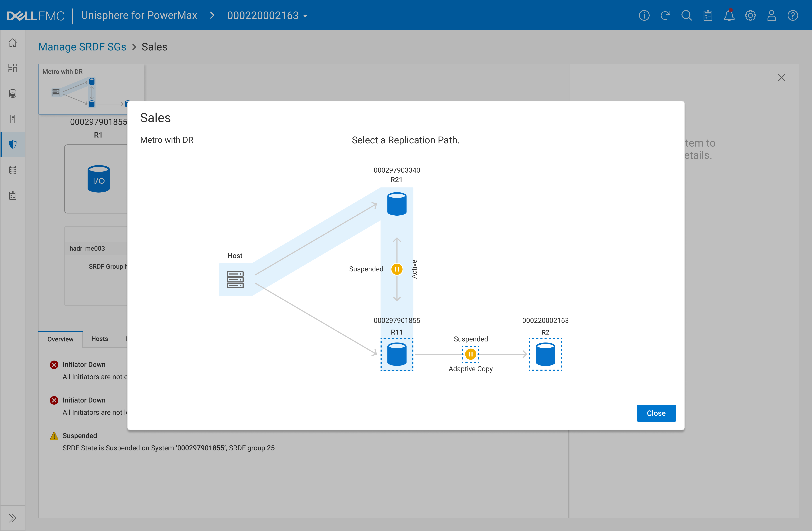Click the notifications bell icon
The image size is (812, 531).
coord(729,15)
